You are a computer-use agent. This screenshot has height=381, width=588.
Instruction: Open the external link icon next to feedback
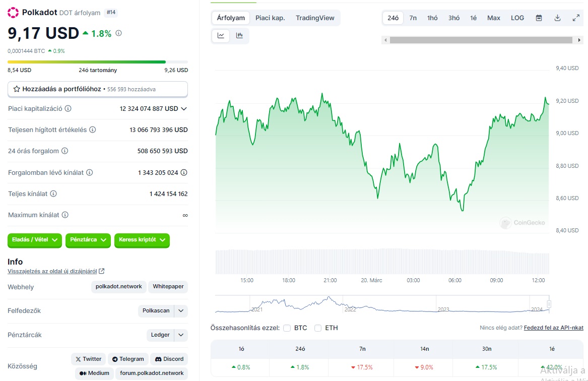[102, 271]
